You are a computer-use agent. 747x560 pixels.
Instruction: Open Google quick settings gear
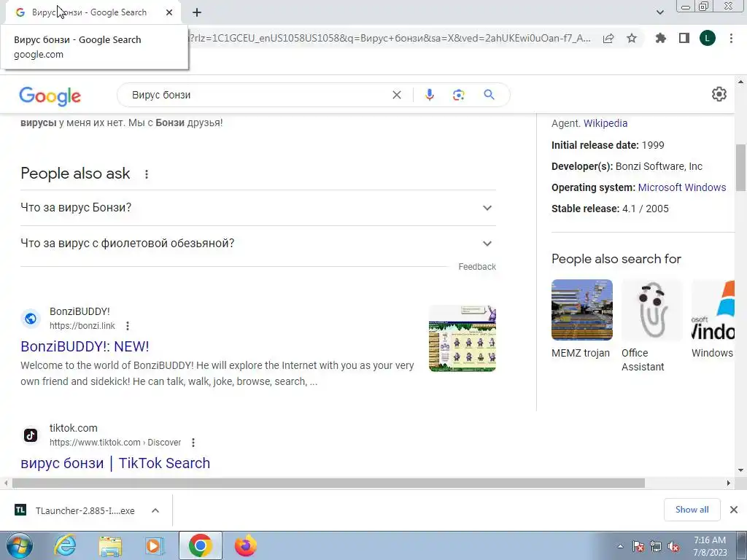click(x=719, y=94)
